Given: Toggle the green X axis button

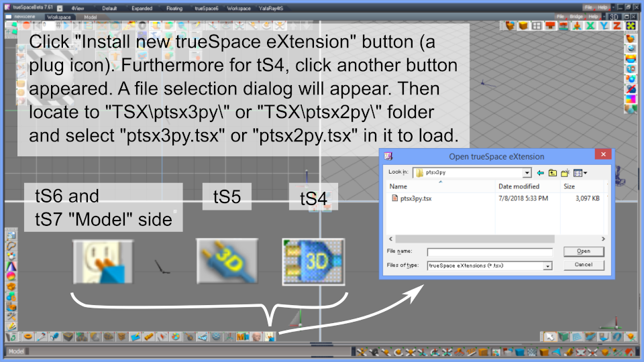Looking at the screenshot, I should (590, 26).
